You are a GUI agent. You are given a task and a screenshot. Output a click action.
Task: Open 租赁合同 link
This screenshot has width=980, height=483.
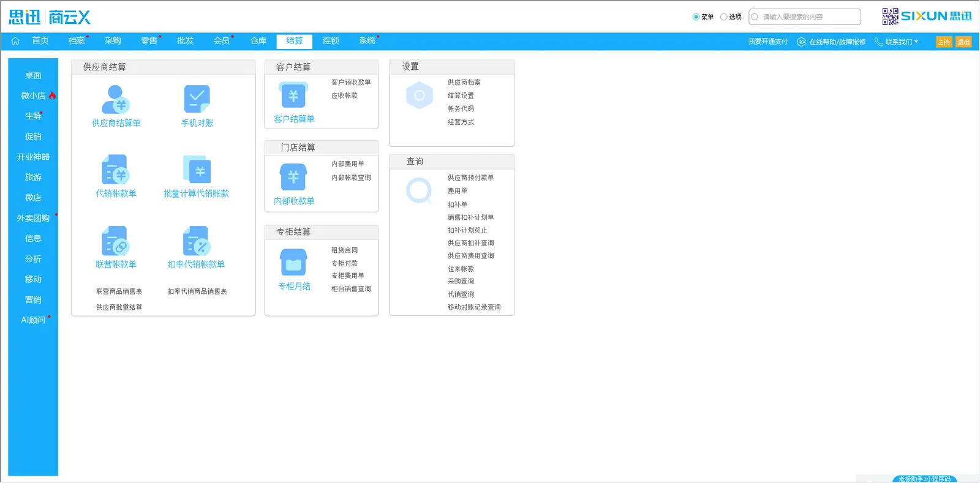[344, 250]
